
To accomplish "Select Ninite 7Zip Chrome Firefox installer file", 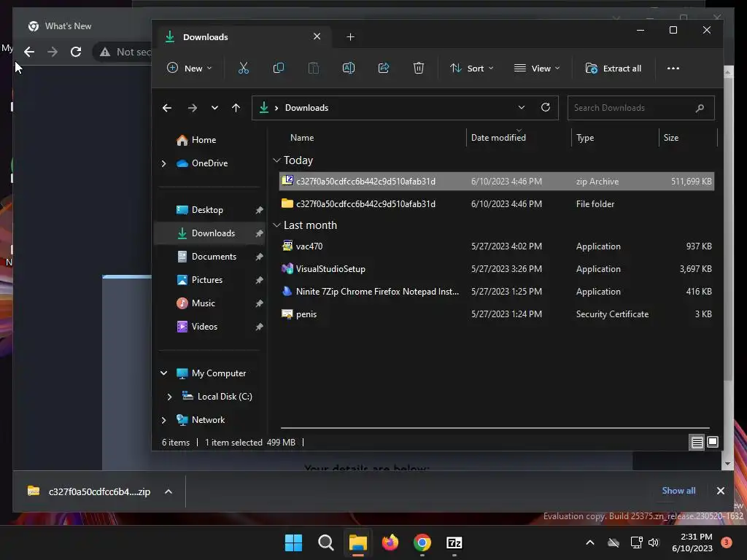I will click(496, 292).
